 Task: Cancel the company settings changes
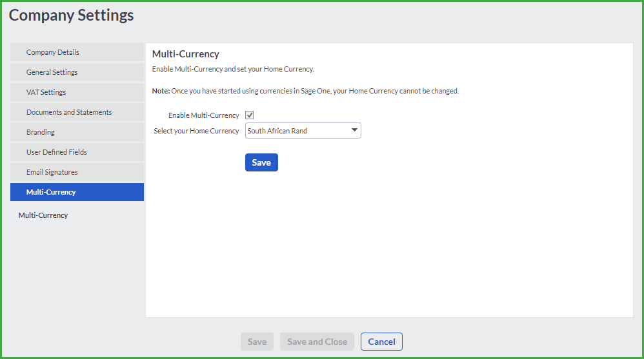[381, 342]
